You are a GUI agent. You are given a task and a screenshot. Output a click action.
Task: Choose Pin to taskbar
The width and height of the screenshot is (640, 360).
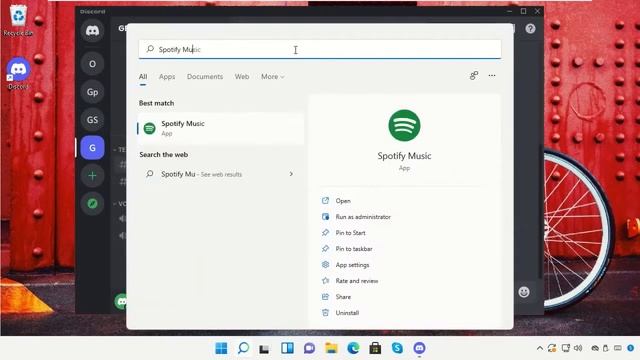point(354,249)
